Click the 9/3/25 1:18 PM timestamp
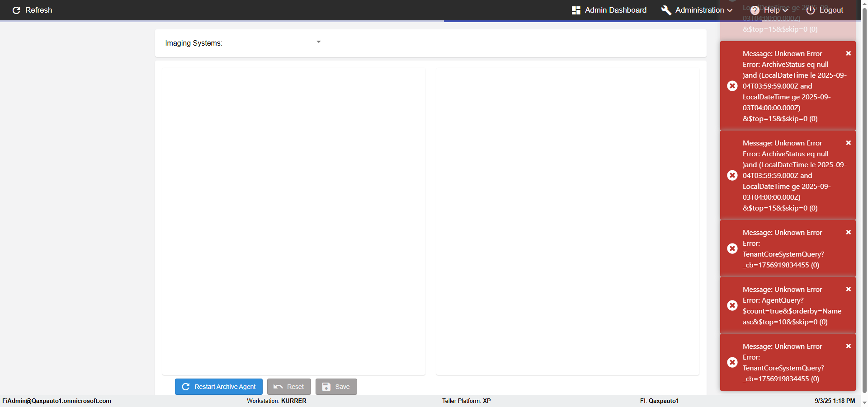868x407 pixels. click(x=835, y=401)
